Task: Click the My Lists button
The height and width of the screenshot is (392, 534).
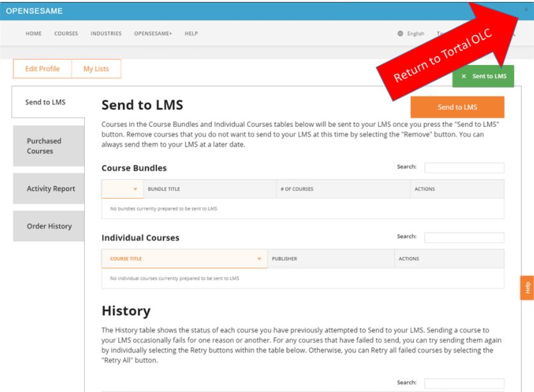Action: click(96, 69)
